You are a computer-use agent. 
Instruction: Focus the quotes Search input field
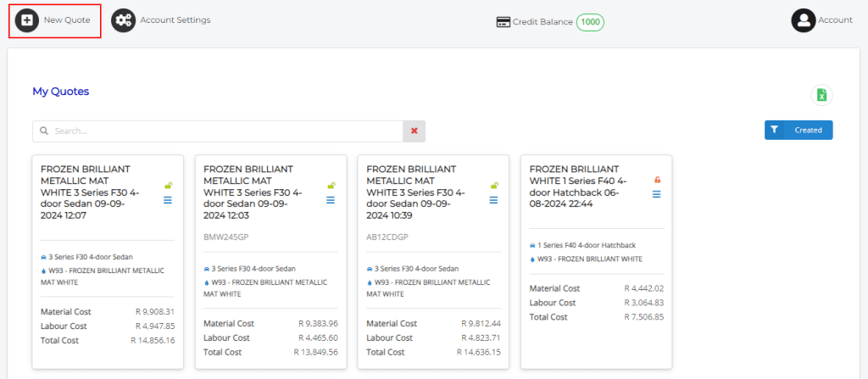[x=220, y=131]
